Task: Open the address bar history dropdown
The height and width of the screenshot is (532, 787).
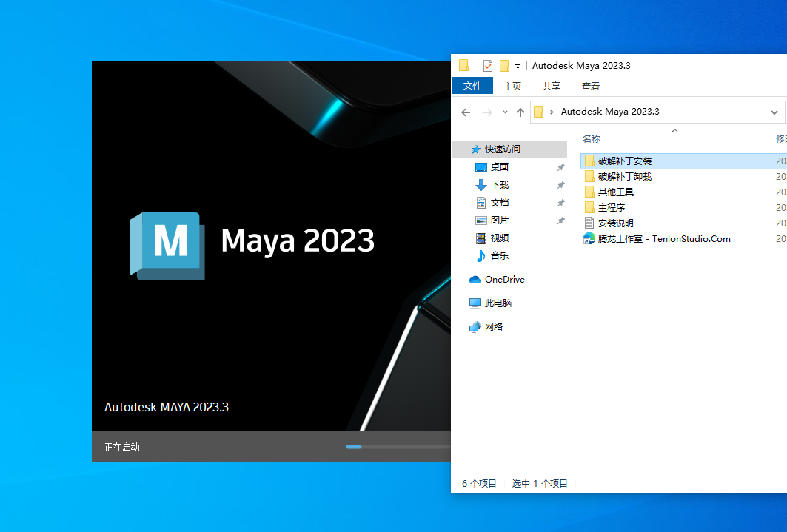Action: (x=774, y=112)
